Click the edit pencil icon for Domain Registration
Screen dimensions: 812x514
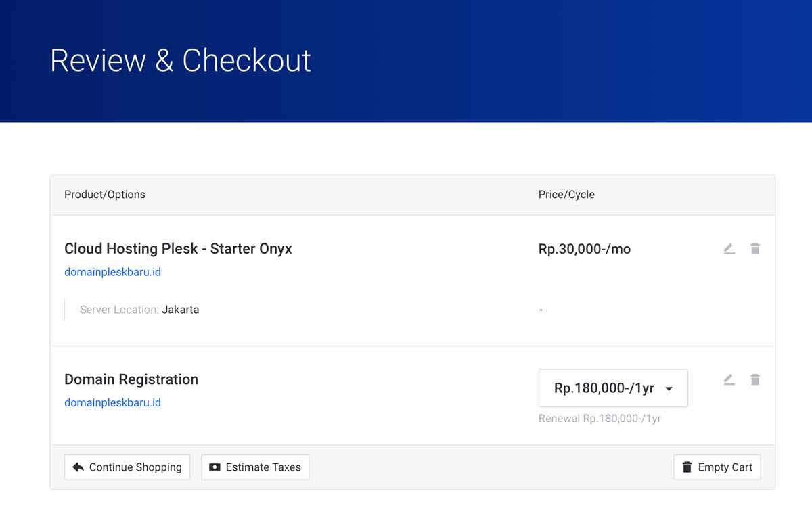pos(729,379)
